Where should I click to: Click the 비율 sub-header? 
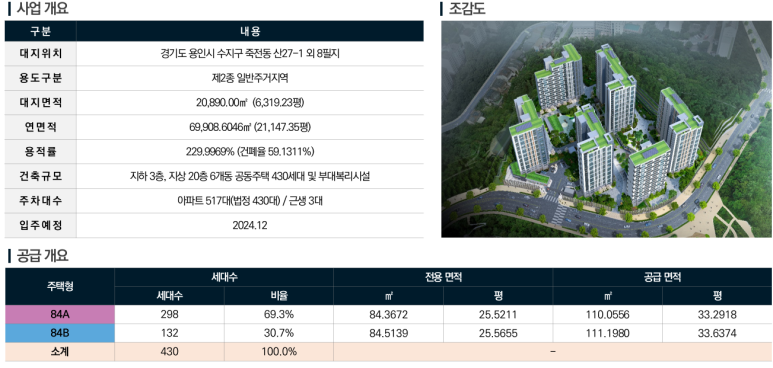point(279,296)
